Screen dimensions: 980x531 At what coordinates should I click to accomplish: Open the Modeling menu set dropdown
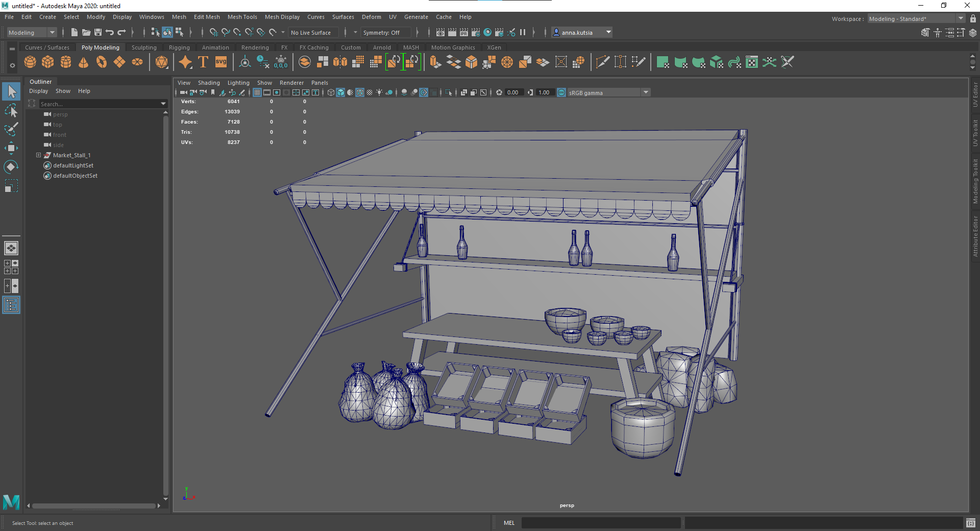[32, 32]
